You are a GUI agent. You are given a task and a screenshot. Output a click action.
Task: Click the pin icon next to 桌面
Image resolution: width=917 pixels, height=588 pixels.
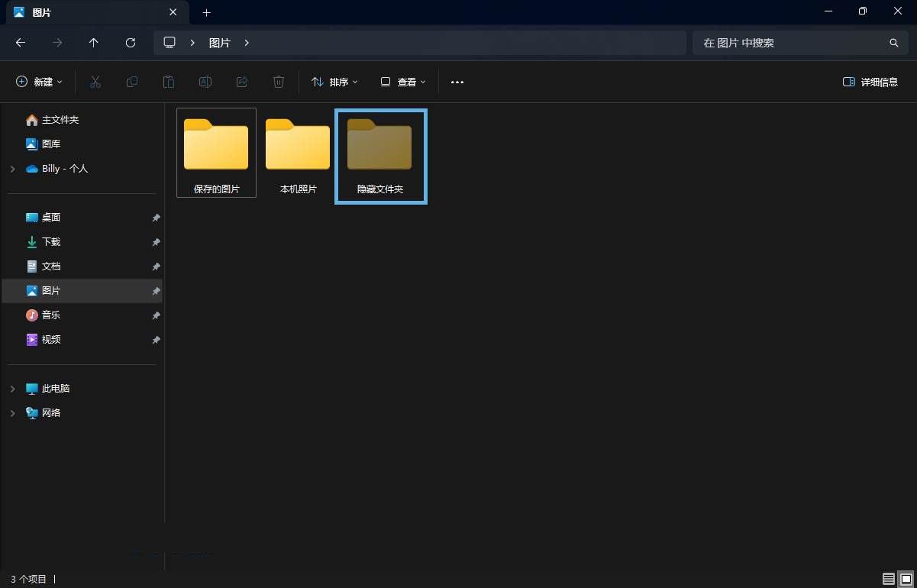(156, 218)
